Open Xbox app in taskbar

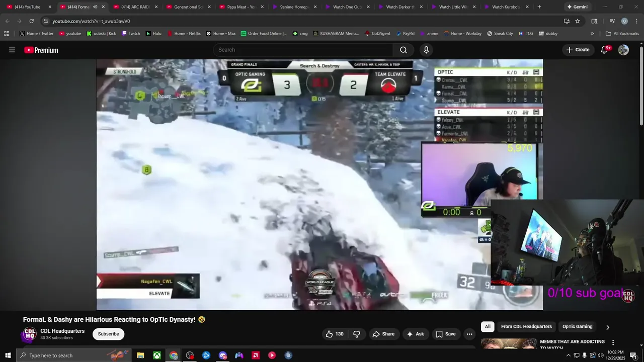pyautogui.click(x=157, y=355)
